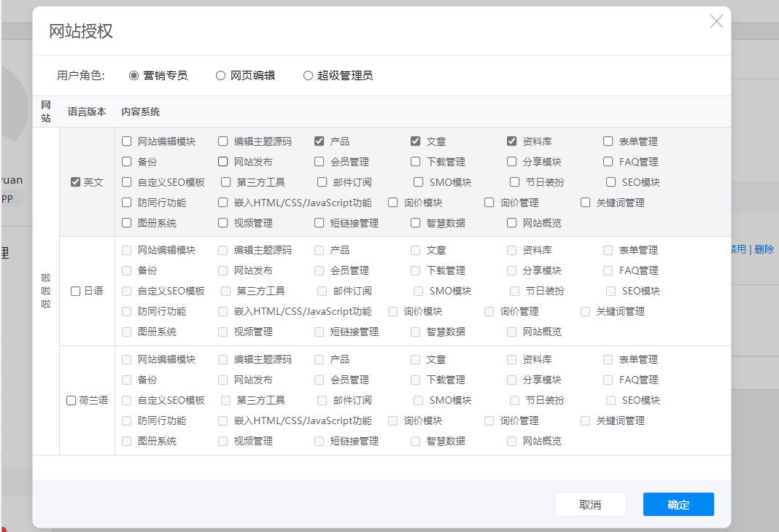Enable 嵌入HTML/CSS/JavaScript功能 for English
Image resolution: width=779 pixels, height=532 pixels.
[x=222, y=202]
